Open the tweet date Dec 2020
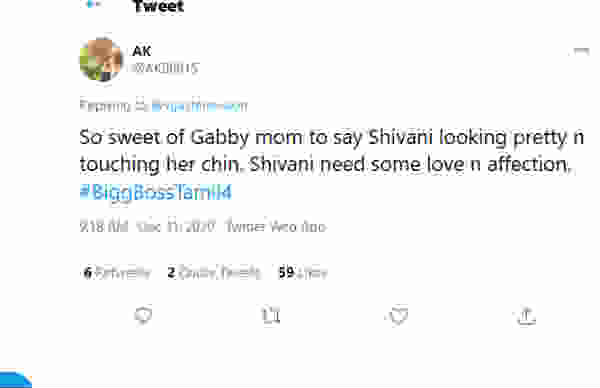Image resolution: width=600 pixels, height=388 pixels. pos(176,227)
